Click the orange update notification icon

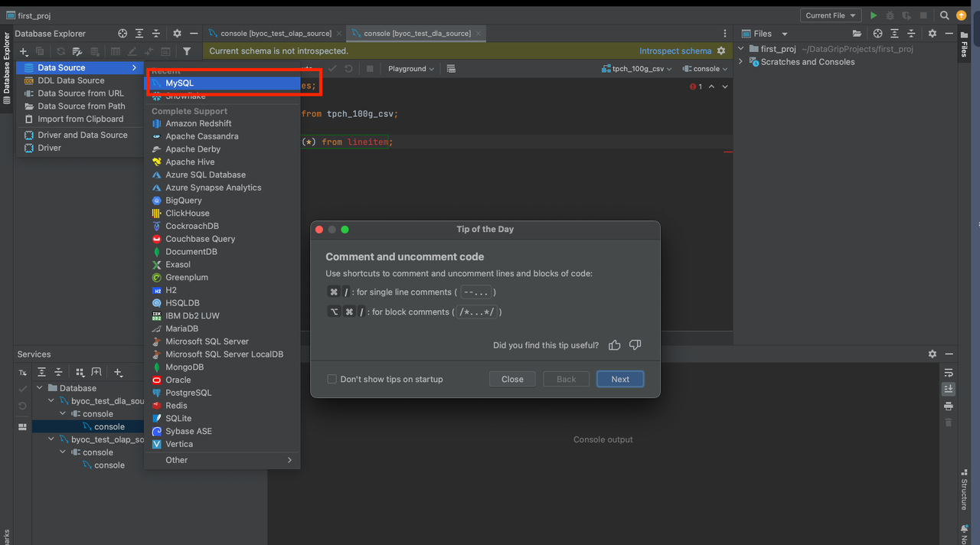pos(962,15)
